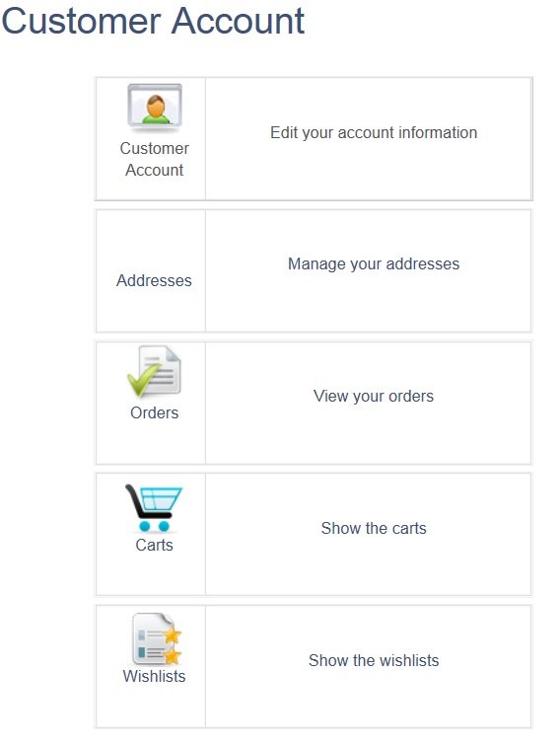Open the Addresses link
Viewport: 560px width, 745px height.
(x=154, y=280)
